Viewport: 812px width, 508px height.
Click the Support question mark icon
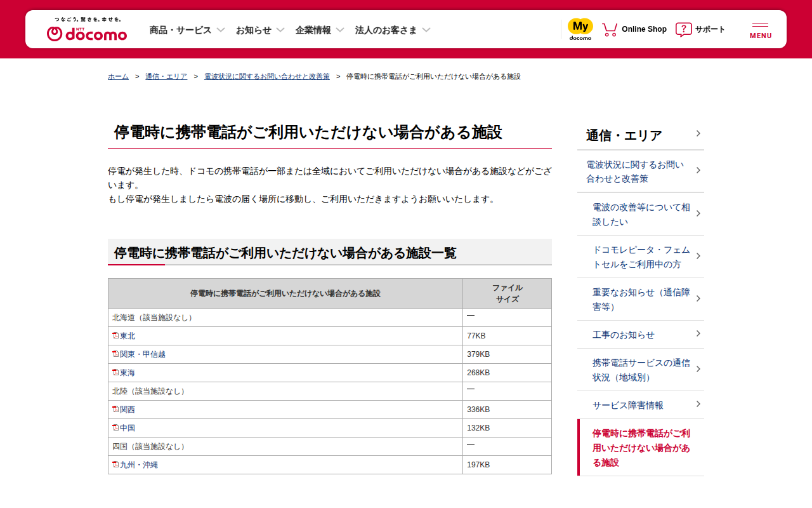(683, 29)
